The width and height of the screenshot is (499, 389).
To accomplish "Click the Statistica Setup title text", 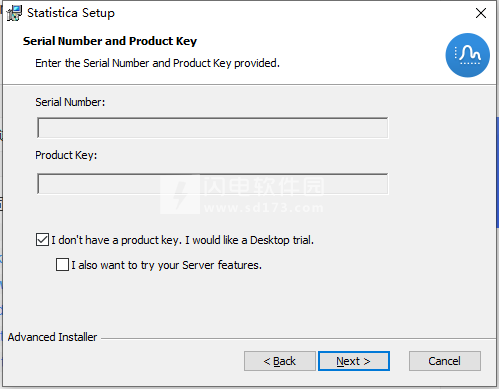I will [x=71, y=13].
